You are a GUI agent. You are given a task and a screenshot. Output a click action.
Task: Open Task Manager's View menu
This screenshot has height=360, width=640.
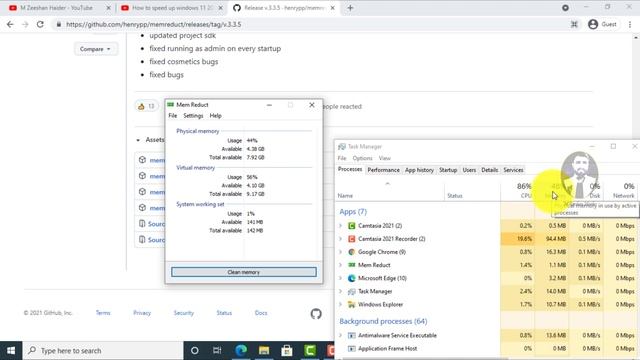(x=384, y=158)
